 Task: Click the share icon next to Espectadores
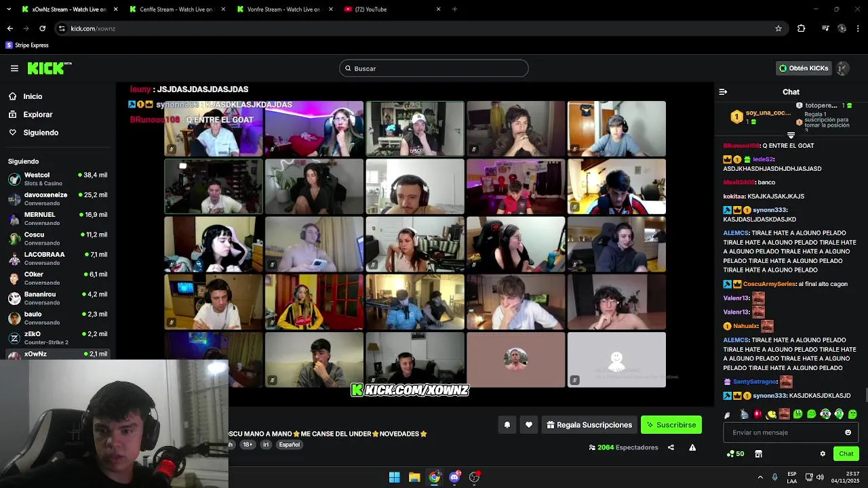click(x=671, y=447)
